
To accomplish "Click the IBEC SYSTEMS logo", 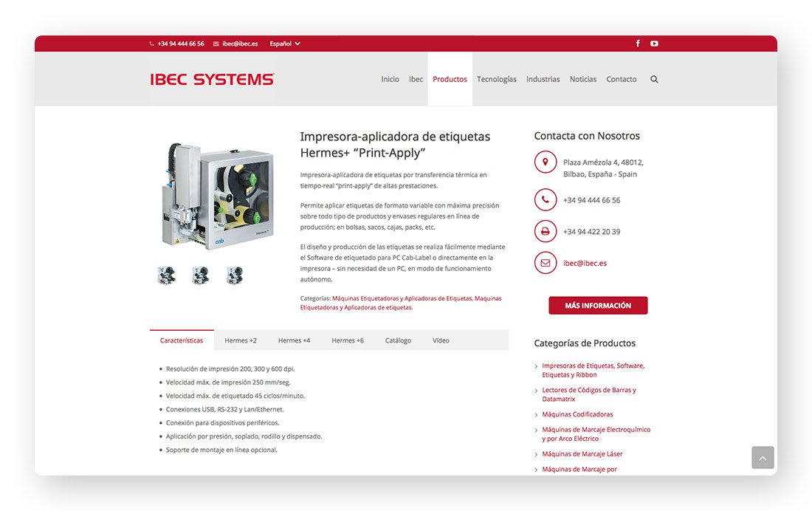I will click(x=213, y=79).
